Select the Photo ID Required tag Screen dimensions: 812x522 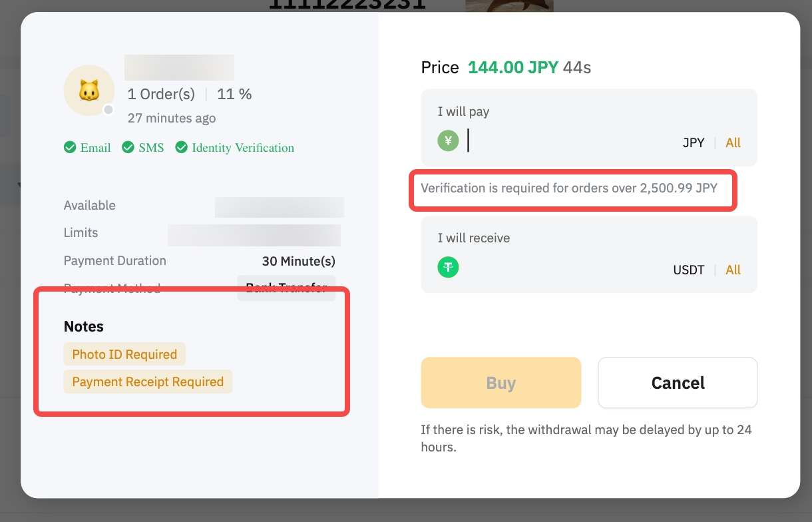(x=124, y=354)
